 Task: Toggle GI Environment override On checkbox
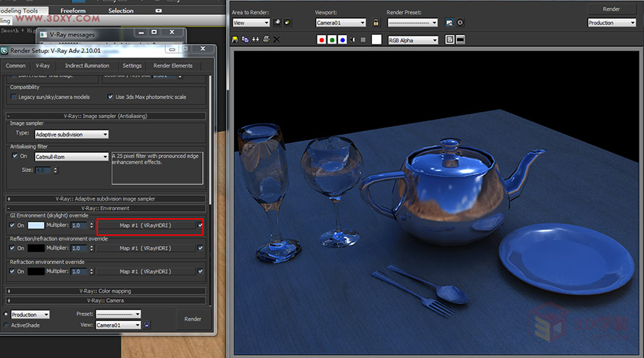12,225
